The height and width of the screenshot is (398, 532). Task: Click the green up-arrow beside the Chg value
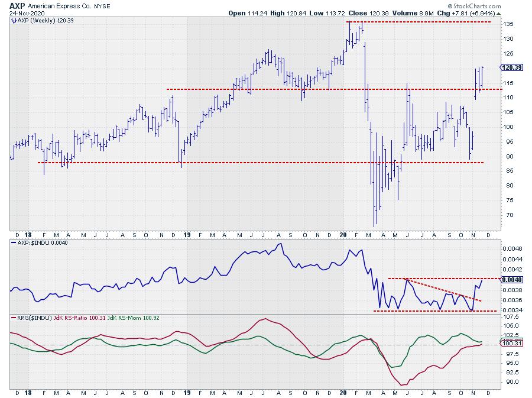tap(499, 13)
